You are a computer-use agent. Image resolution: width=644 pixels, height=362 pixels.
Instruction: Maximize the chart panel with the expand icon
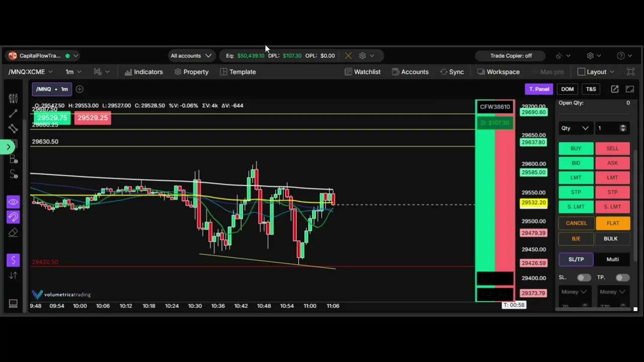630,89
